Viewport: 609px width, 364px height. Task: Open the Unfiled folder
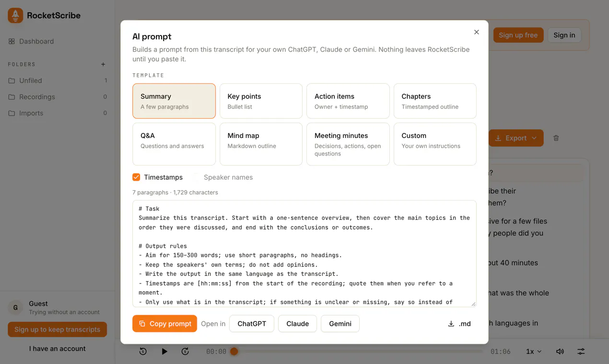[57, 80]
